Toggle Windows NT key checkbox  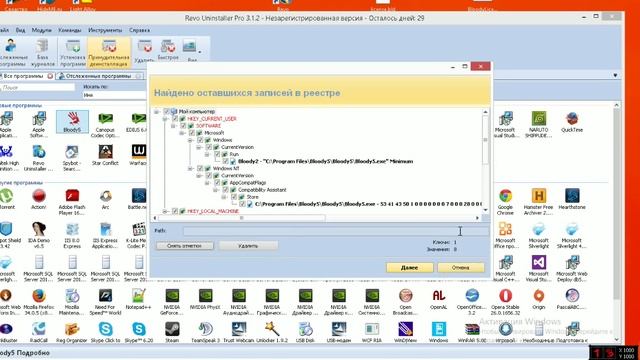pos(200,168)
